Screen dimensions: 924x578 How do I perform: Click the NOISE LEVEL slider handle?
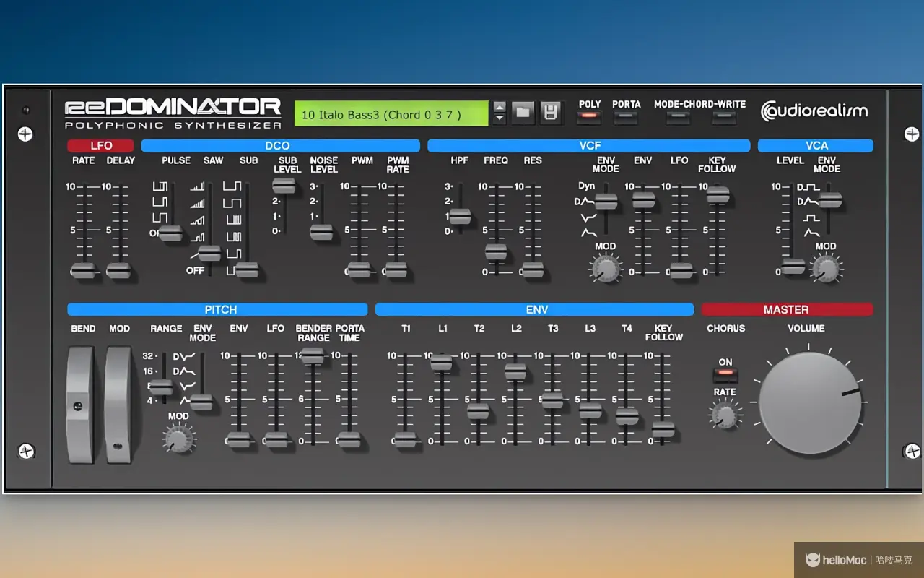coord(321,232)
